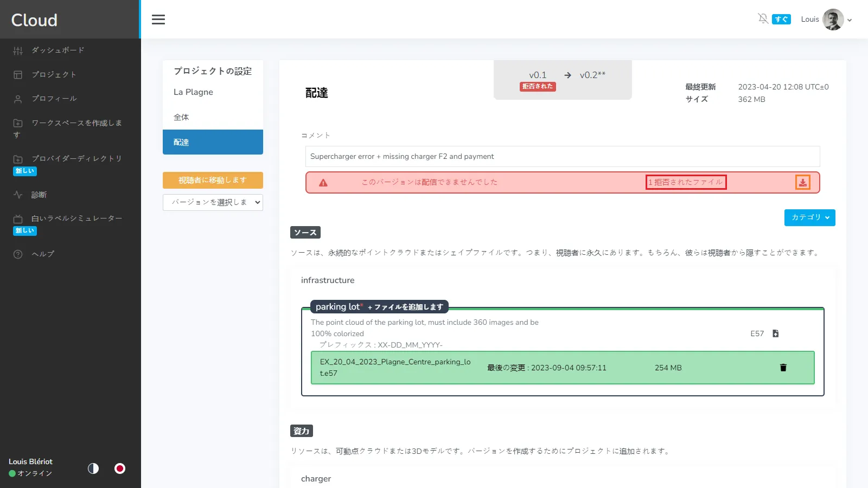Click the E57 file format icon
The image size is (868, 488).
pos(775,333)
